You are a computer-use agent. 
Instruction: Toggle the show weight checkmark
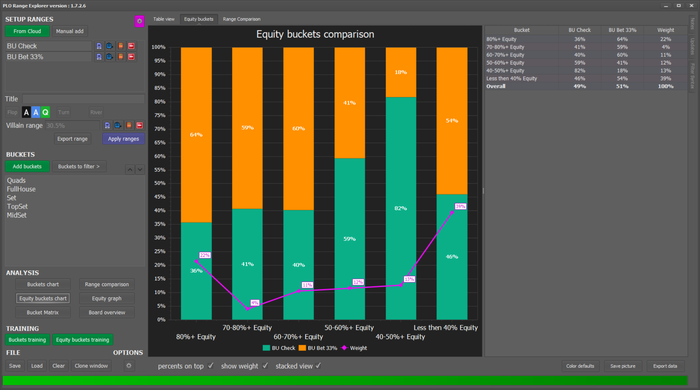click(x=265, y=366)
